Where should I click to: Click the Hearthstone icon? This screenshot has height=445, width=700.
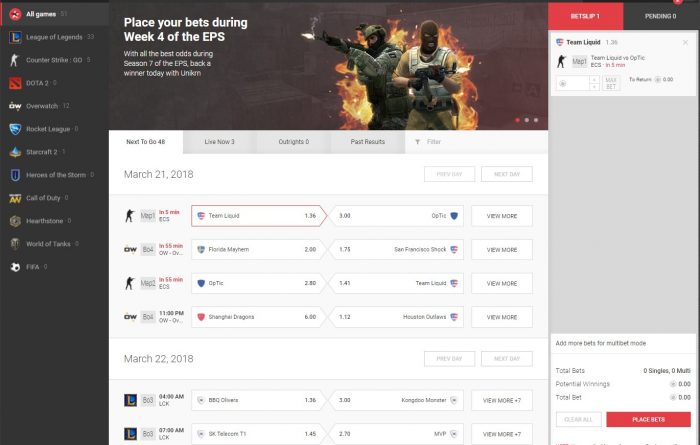[x=15, y=221]
